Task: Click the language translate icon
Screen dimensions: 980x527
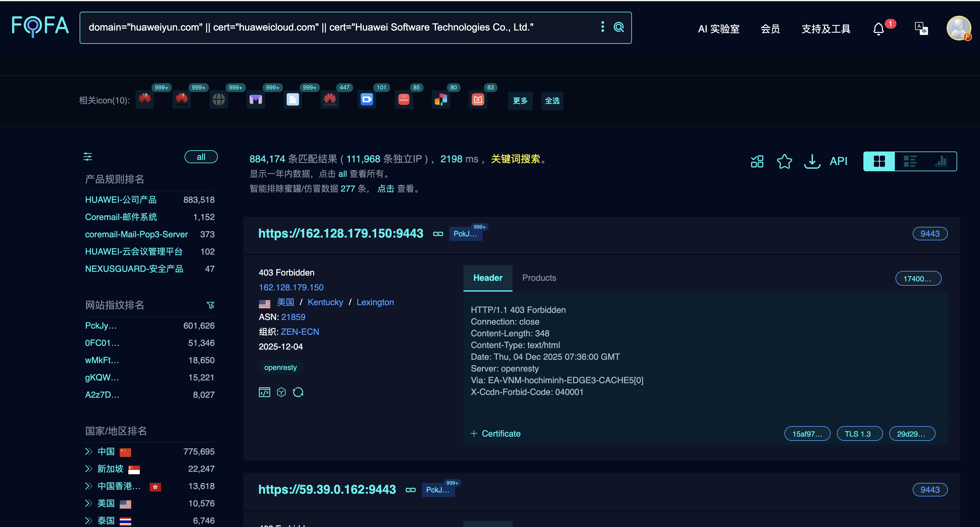Action: coord(921,28)
